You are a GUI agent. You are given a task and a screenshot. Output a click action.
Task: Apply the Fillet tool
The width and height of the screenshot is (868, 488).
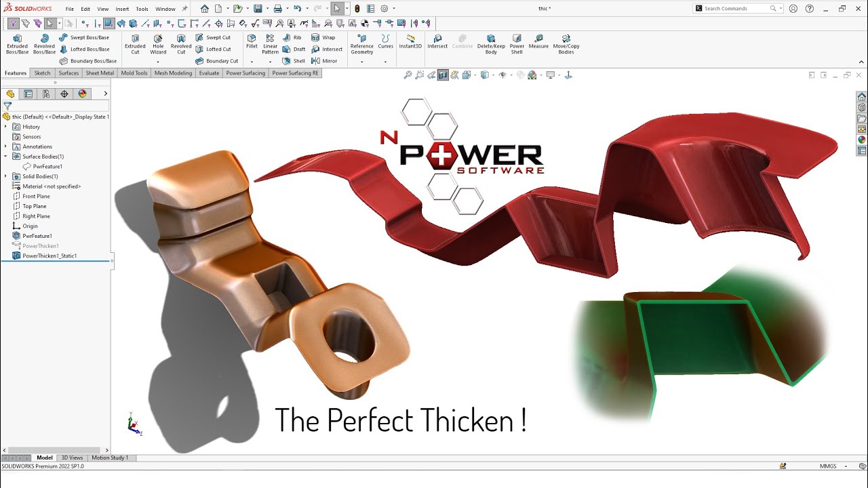click(x=252, y=42)
